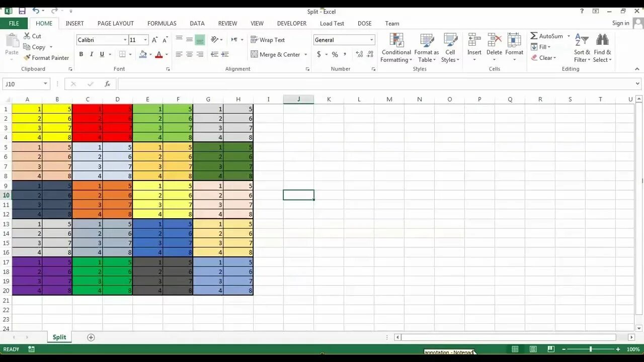644x362 pixels.
Task: Click the Paste clipboard icon
Action: [x=11, y=40]
